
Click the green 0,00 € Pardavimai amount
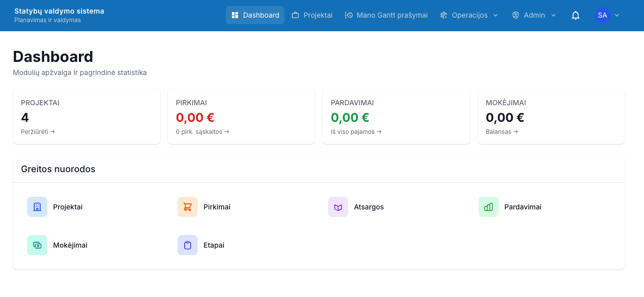(350, 118)
